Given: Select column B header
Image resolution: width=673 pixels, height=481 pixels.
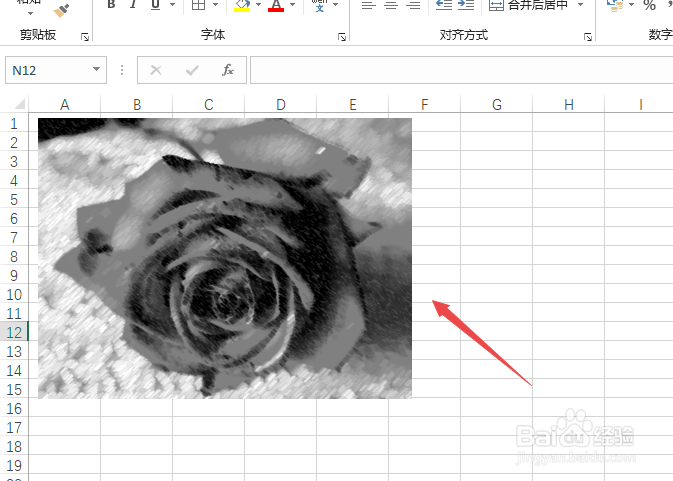Looking at the screenshot, I should click(136, 104).
